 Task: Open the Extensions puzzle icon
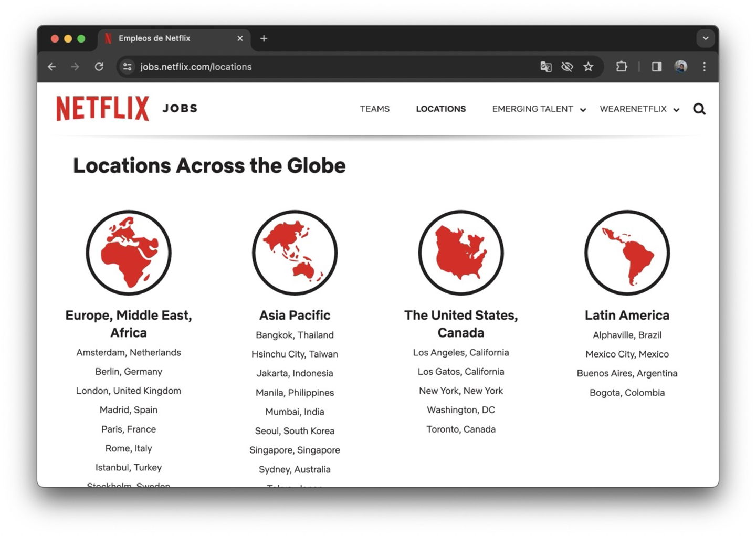(622, 67)
